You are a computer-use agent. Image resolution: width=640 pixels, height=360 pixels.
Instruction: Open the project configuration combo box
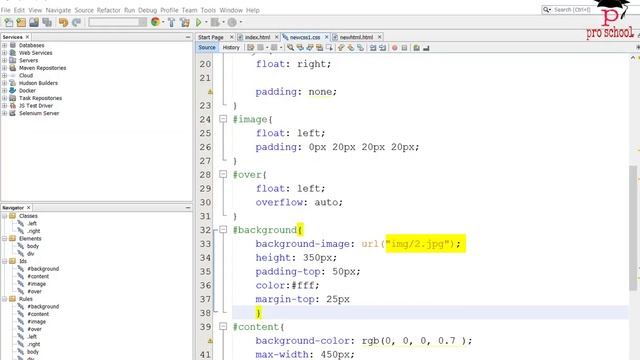pos(118,22)
